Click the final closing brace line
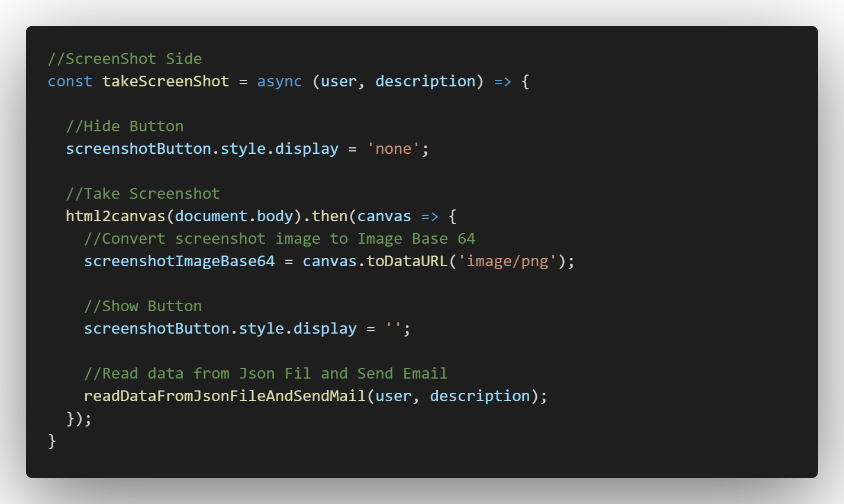The width and height of the screenshot is (844, 504). (x=52, y=441)
